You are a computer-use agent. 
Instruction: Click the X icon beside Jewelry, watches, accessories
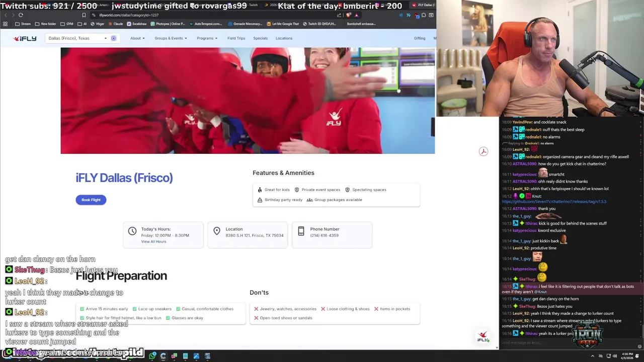point(256,309)
